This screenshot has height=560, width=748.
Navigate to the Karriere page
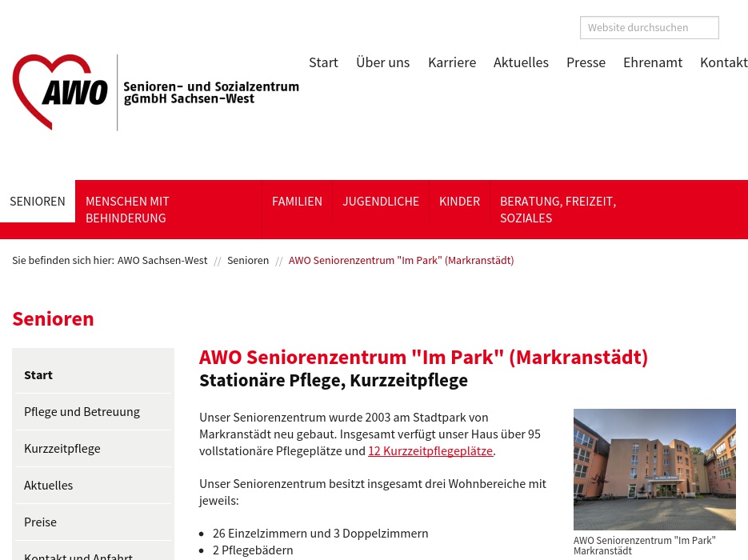(x=452, y=62)
